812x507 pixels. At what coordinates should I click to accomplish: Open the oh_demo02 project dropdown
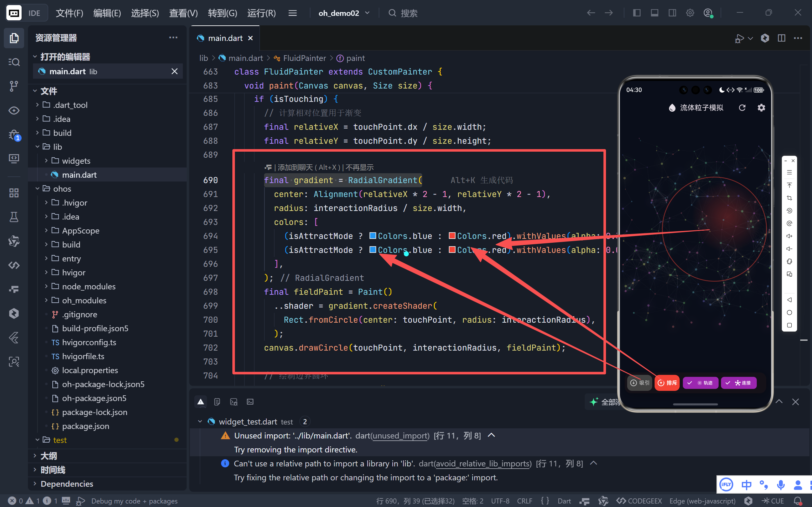pos(344,13)
